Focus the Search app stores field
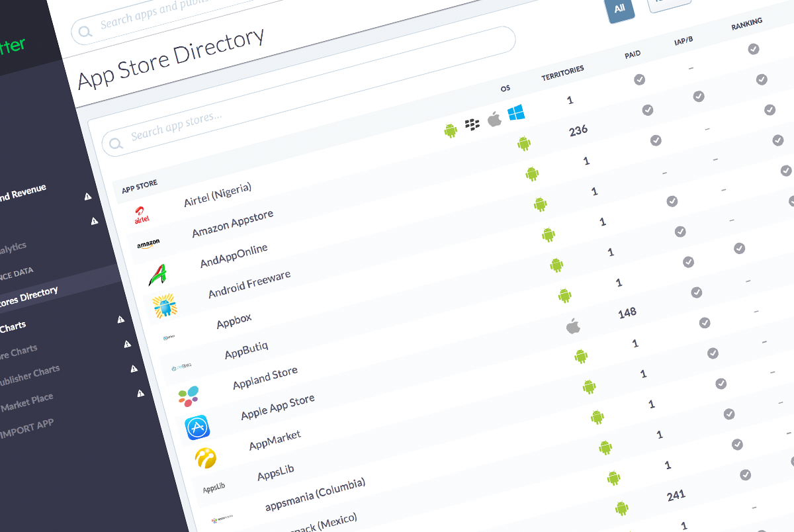This screenshot has height=532, width=794. click(309, 91)
